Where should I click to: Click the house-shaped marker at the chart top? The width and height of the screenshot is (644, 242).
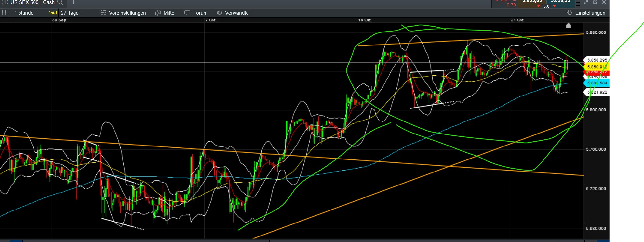[x=568, y=25]
